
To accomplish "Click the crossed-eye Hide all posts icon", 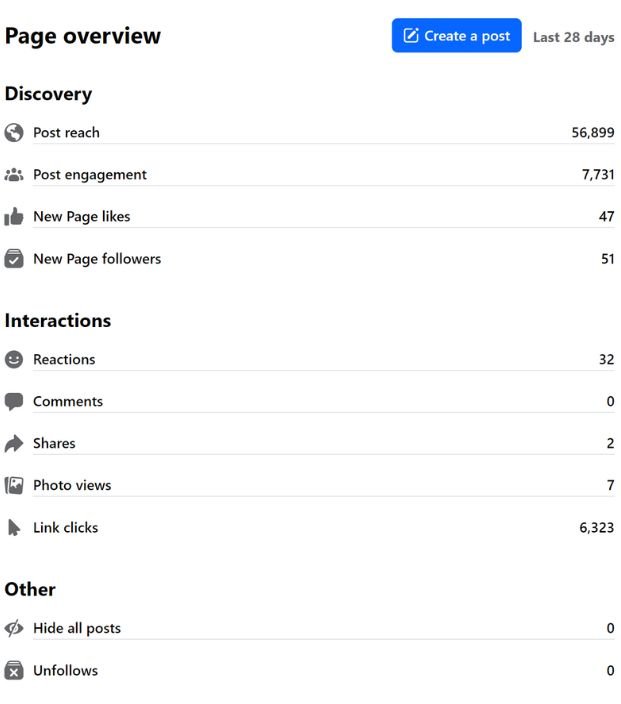I will pyautogui.click(x=14, y=629).
